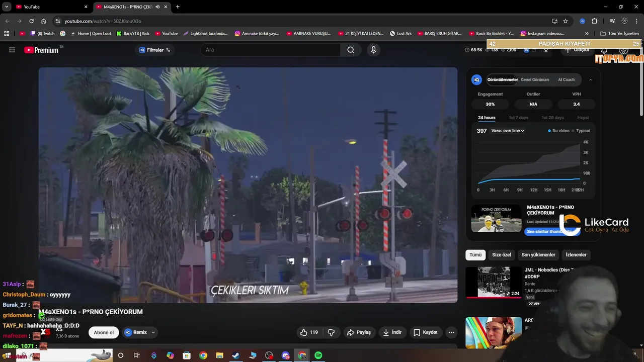Open Task View on the taskbar

137,355
